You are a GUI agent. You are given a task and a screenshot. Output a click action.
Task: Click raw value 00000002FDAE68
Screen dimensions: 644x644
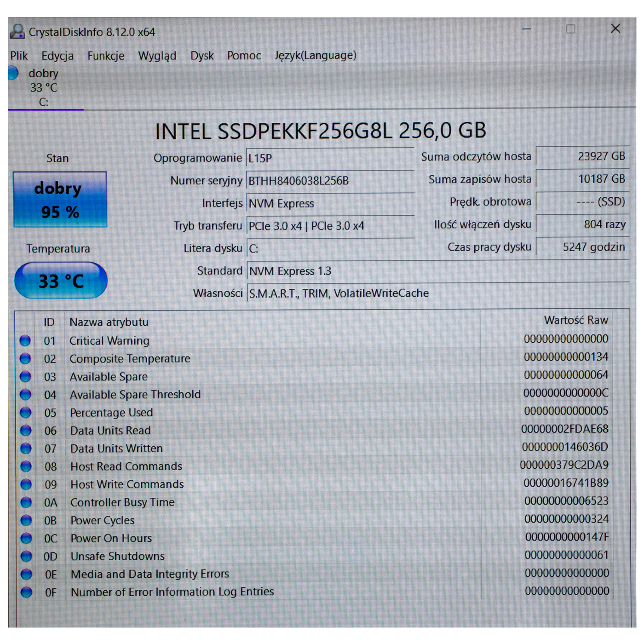tap(565, 429)
